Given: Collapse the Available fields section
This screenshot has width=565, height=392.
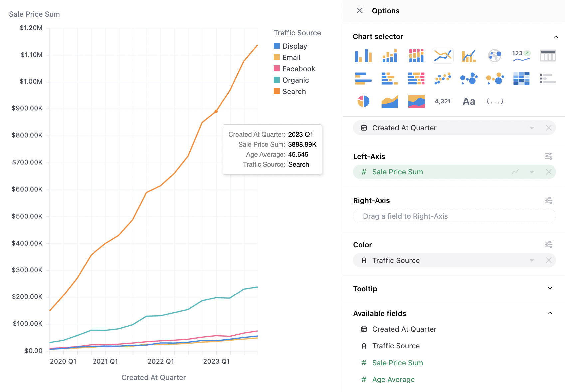Looking at the screenshot, I should pos(550,313).
